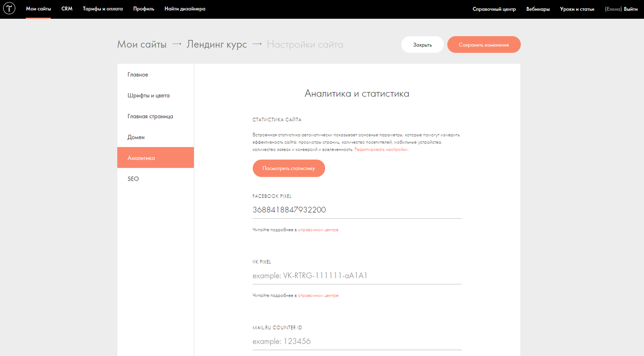Viewport: 644px width, 356px height.
Task: Select Главное in settings sidebar
Action: coord(155,75)
